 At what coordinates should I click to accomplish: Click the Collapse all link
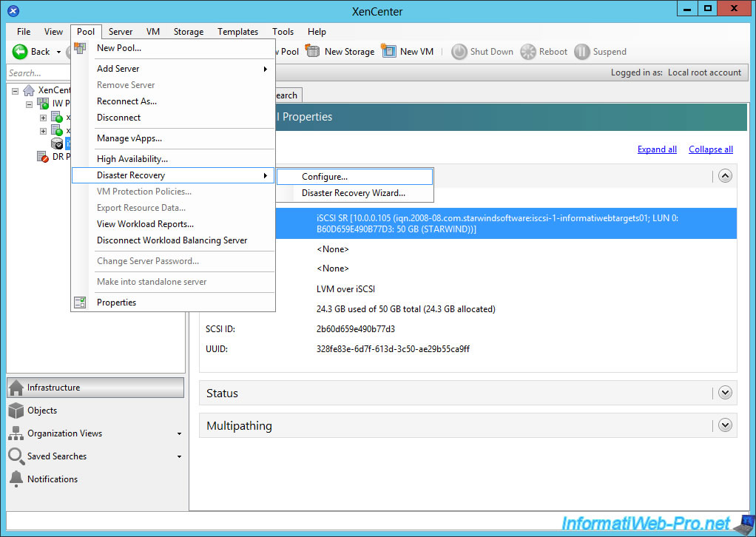click(x=711, y=149)
